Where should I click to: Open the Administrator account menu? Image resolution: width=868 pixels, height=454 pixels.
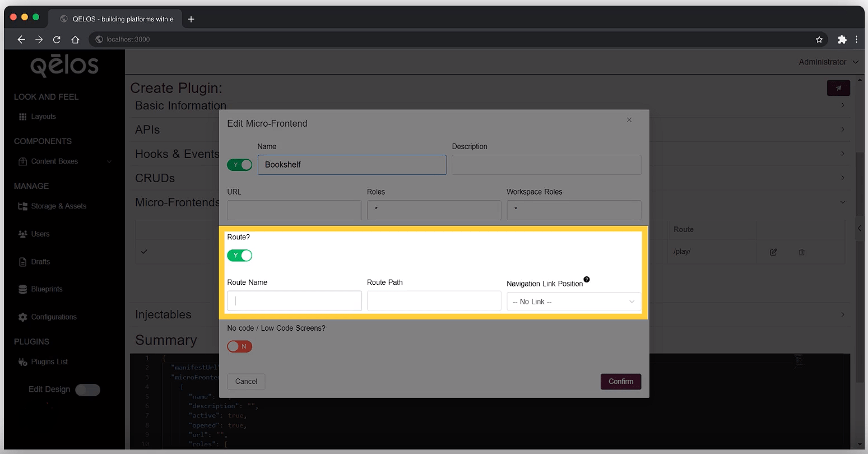828,62
